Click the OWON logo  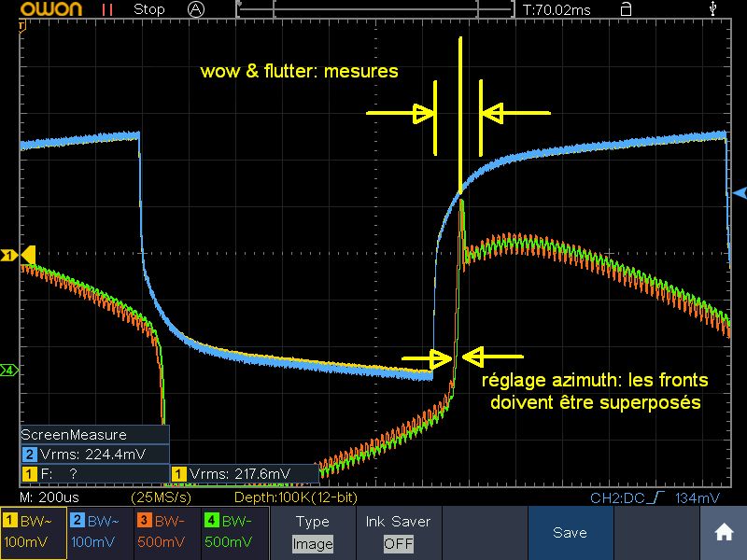pyautogui.click(x=51, y=8)
